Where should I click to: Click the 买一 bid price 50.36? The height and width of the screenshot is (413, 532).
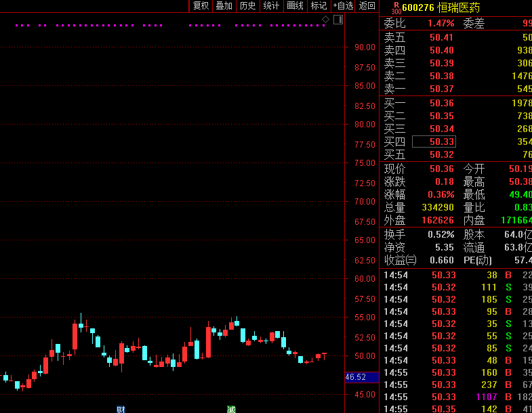[441, 104]
